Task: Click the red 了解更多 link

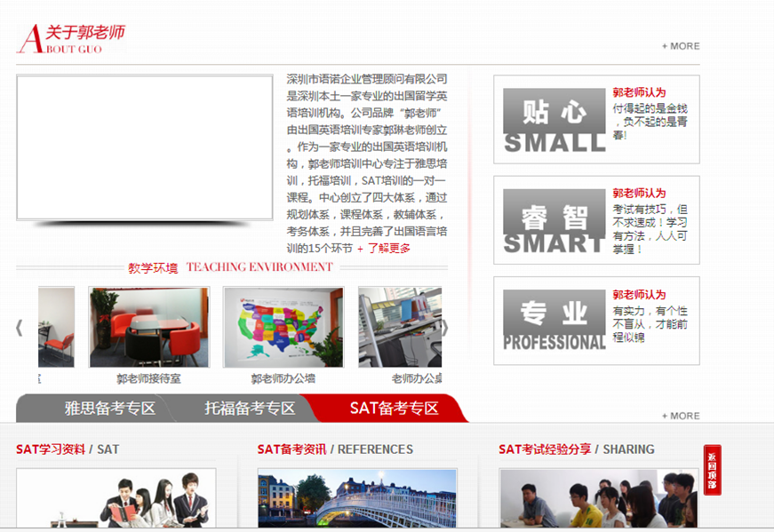Action: 388,249
